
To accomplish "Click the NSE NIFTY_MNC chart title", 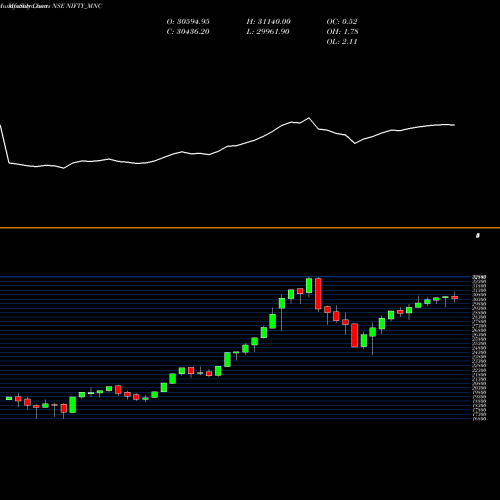I will [77, 6].
